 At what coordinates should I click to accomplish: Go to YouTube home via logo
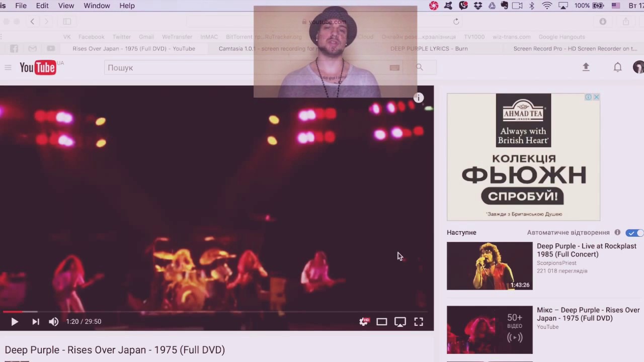click(x=38, y=67)
